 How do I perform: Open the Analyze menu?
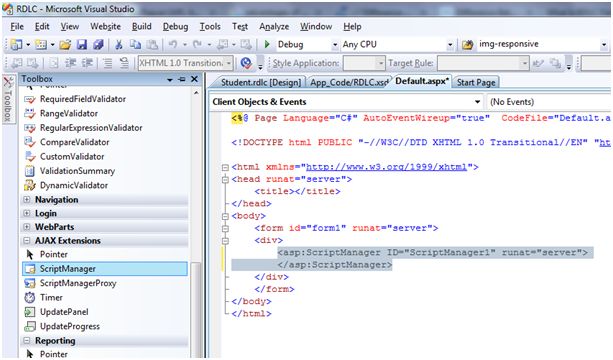[x=274, y=27]
